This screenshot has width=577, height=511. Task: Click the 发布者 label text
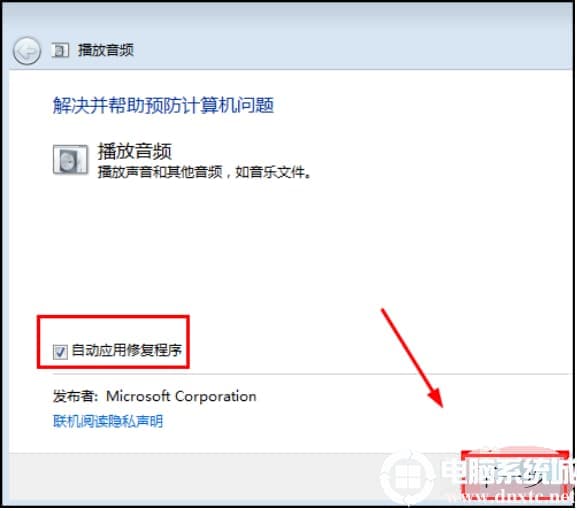(75, 397)
